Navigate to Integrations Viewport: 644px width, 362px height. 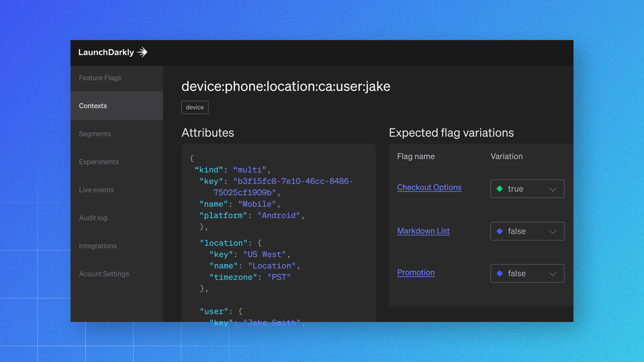pos(98,246)
